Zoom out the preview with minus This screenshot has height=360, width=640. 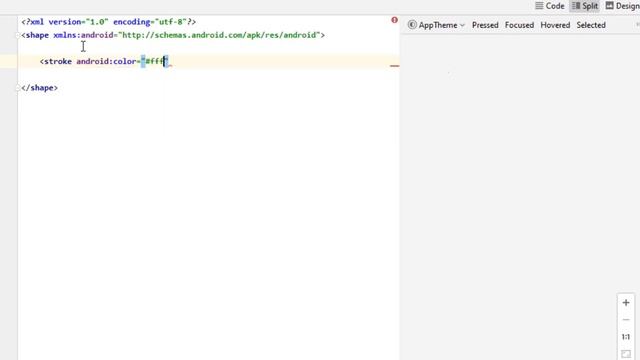(x=626, y=320)
